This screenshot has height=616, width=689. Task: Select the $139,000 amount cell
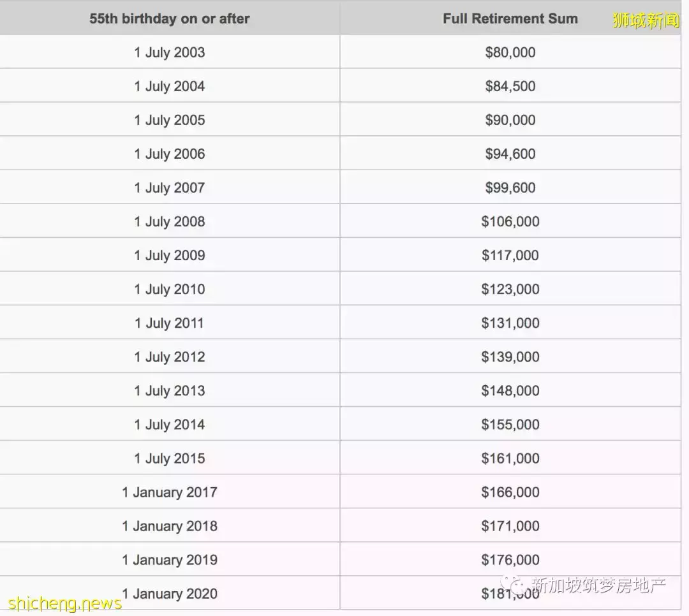(510, 356)
